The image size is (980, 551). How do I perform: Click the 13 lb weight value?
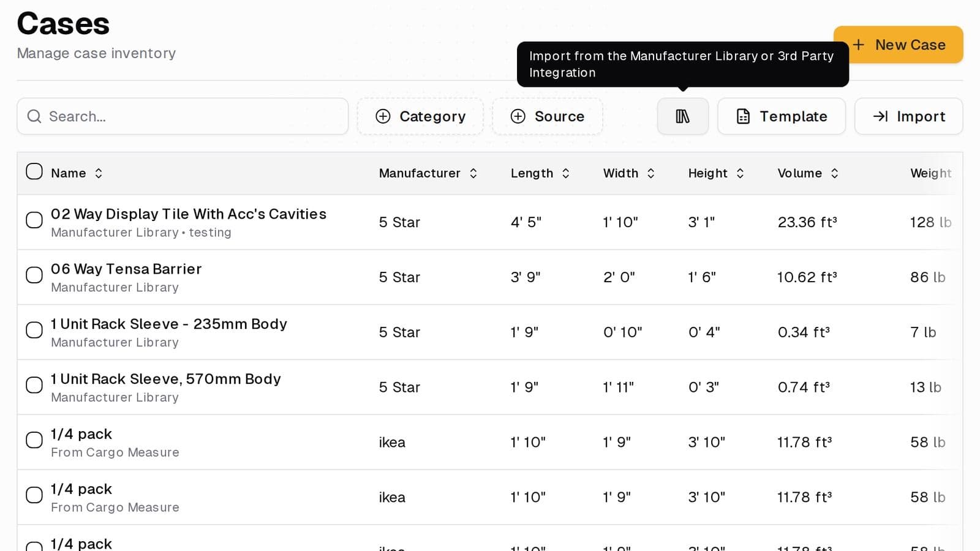tap(925, 388)
